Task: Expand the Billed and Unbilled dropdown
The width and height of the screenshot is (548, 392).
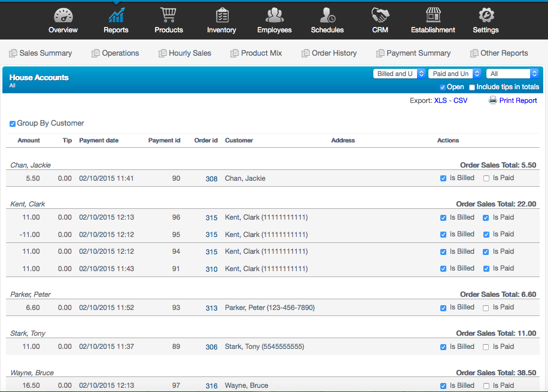Action: click(x=399, y=74)
